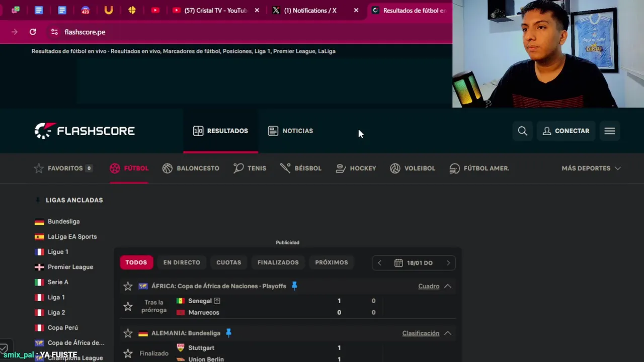
Task: Toggle favorite star for Senegal vs Marruecos match
Action: 128,306
